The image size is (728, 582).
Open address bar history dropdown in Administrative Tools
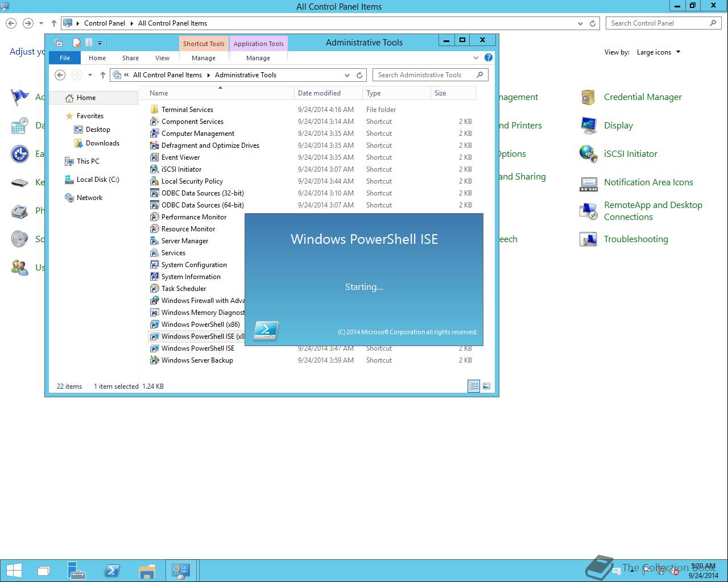[x=347, y=75]
